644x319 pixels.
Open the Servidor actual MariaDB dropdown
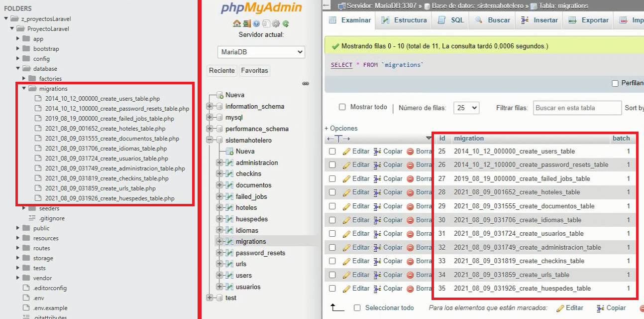[x=261, y=52]
